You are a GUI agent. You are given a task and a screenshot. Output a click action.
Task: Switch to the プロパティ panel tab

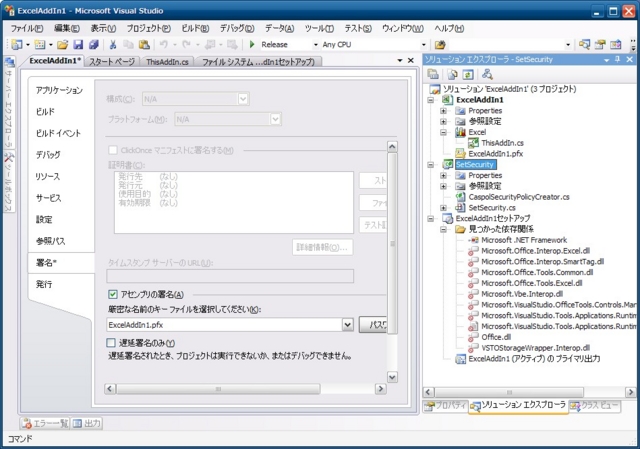pyautogui.click(x=445, y=406)
